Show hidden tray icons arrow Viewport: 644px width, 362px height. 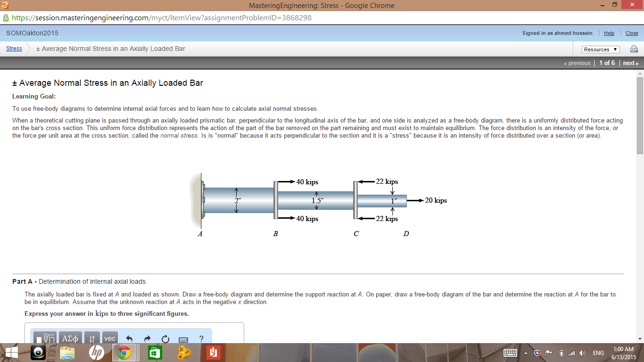[526, 353]
